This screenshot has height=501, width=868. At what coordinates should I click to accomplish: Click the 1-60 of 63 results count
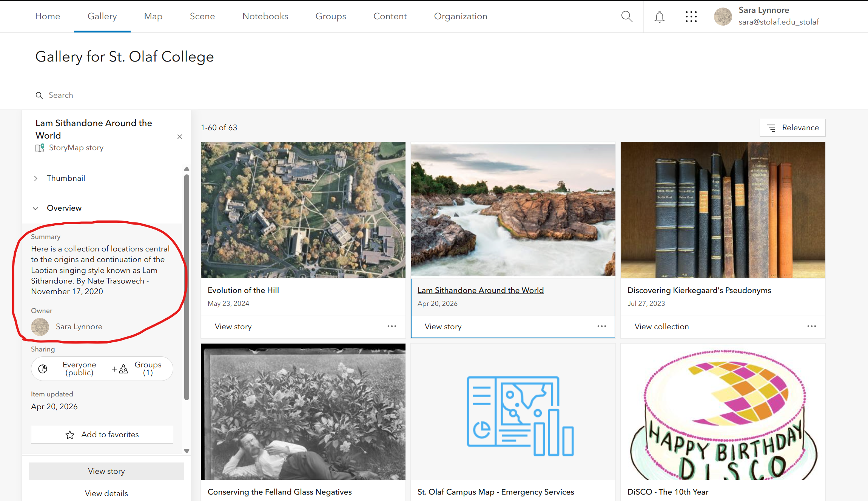tap(219, 128)
